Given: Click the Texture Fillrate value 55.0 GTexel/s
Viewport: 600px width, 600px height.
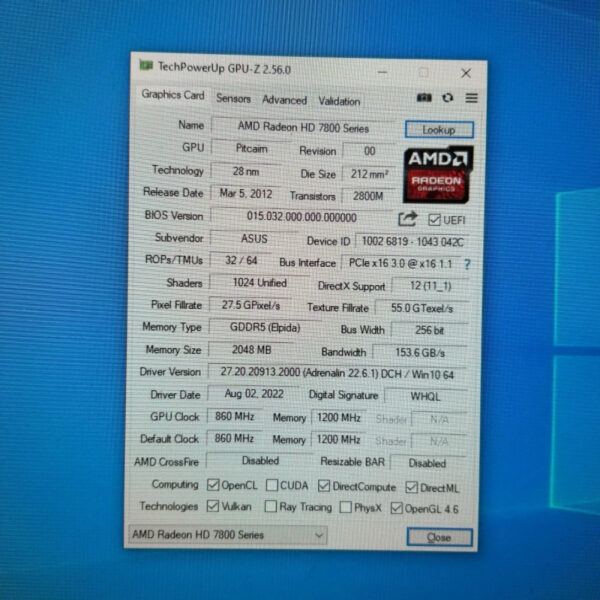Looking at the screenshot, I should click(x=422, y=308).
